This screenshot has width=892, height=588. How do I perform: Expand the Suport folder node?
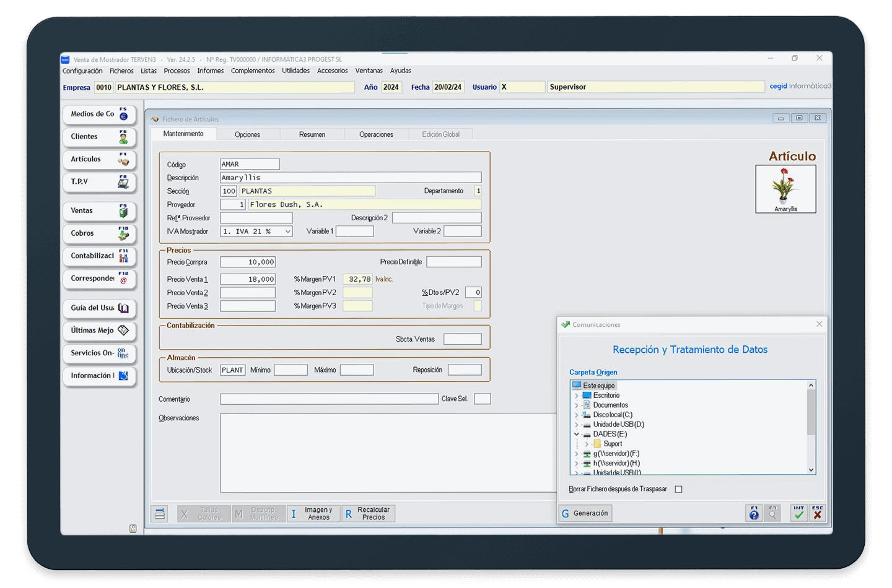click(587, 444)
